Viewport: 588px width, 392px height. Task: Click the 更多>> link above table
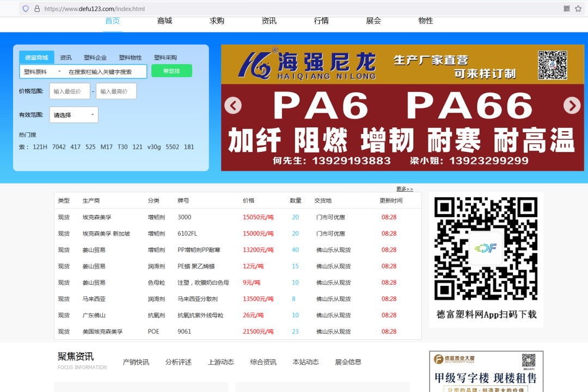[405, 189]
